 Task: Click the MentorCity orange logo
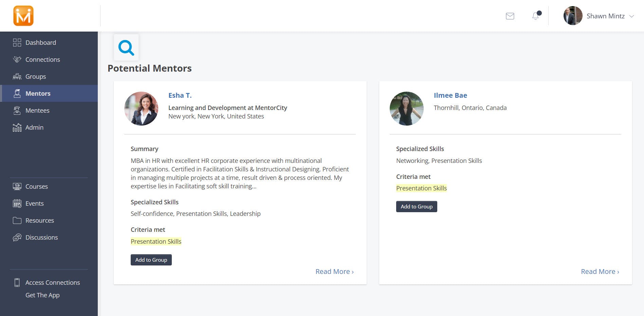click(x=23, y=16)
